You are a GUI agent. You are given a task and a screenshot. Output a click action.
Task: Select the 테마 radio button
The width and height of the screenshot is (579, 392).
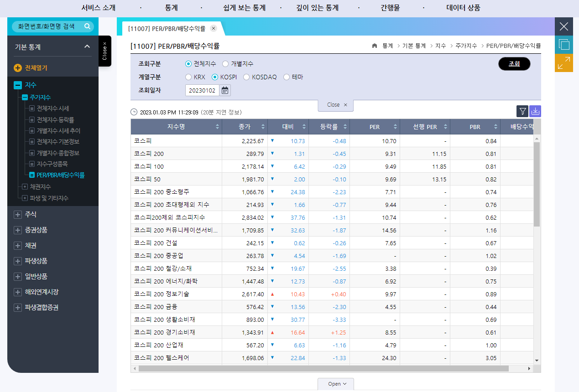pos(287,77)
